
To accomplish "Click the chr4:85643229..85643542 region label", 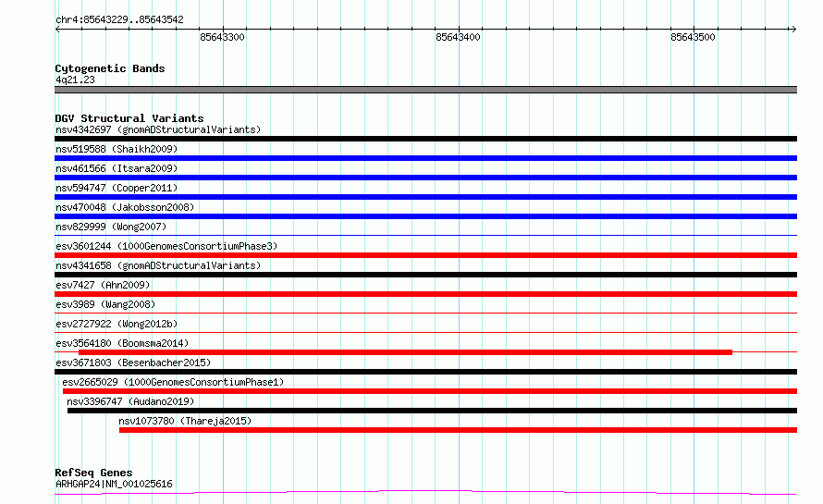I will point(119,20).
